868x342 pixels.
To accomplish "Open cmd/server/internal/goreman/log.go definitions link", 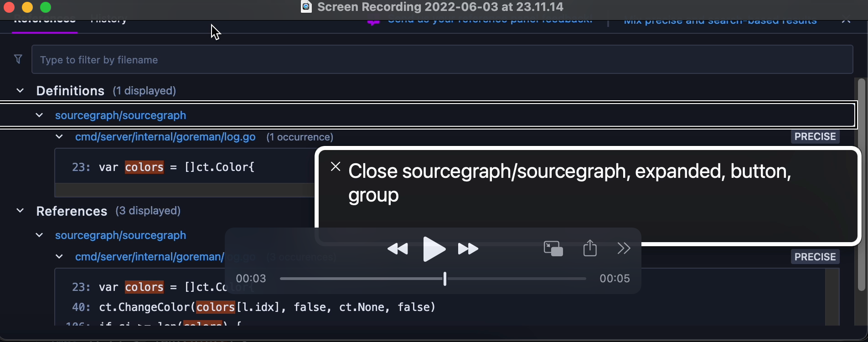I will [x=165, y=137].
